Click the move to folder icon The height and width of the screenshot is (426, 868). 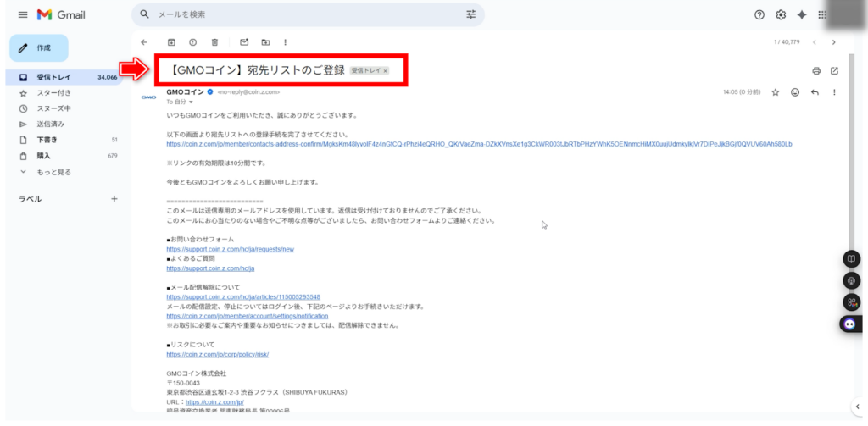pos(265,41)
